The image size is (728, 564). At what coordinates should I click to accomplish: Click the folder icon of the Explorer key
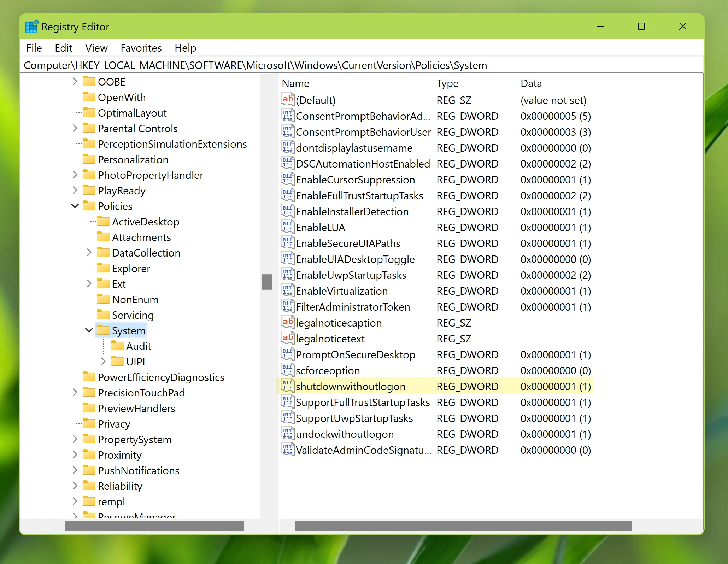point(103,268)
